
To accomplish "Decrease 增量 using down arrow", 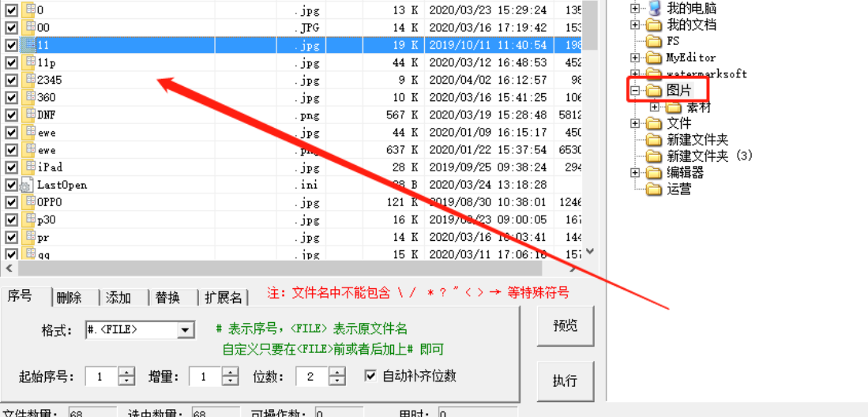I will pyautogui.click(x=231, y=381).
